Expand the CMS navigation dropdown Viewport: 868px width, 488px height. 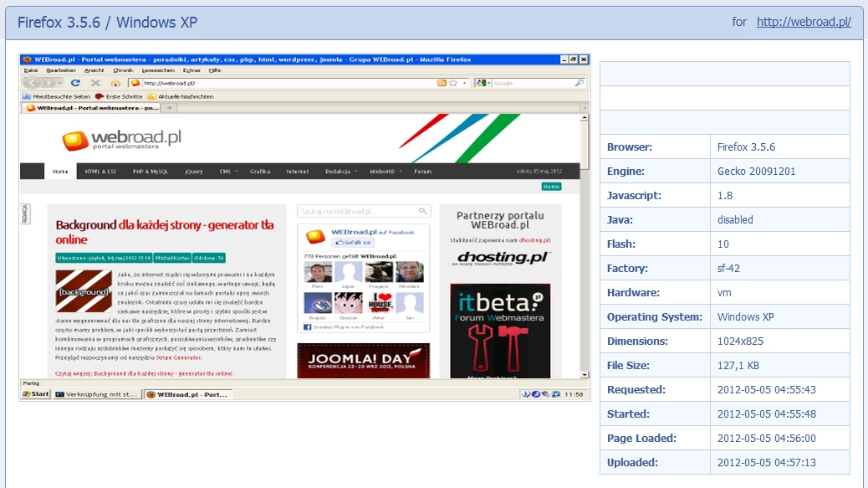click(227, 171)
